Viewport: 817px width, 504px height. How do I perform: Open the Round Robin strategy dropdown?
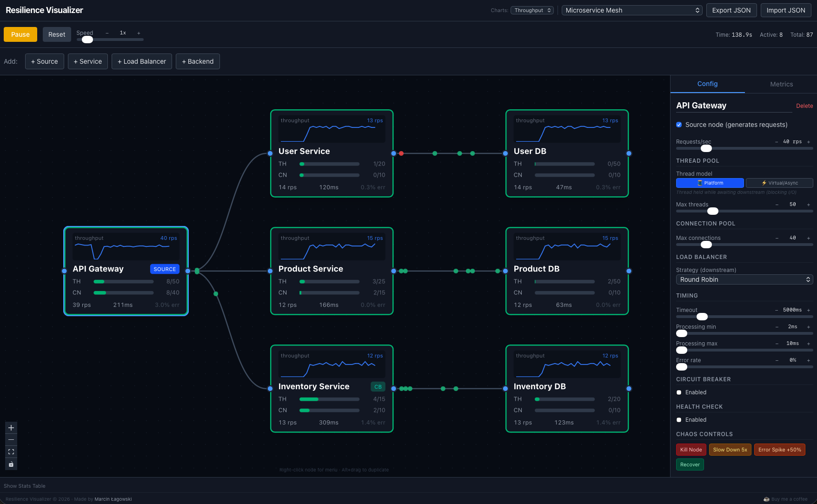pyautogui.click(x=744, y=279)
